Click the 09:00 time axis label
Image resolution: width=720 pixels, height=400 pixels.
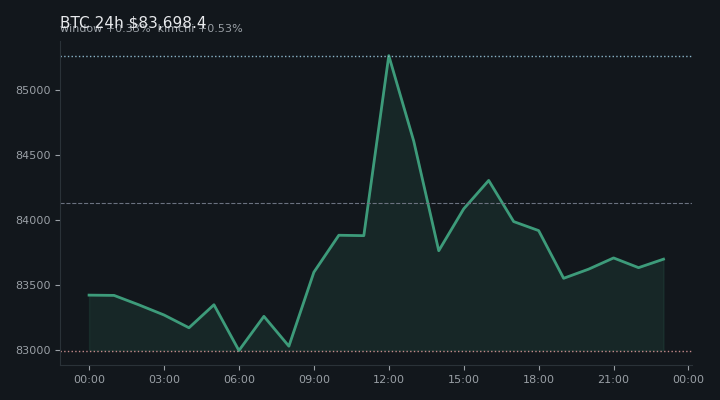pos(314,379)
